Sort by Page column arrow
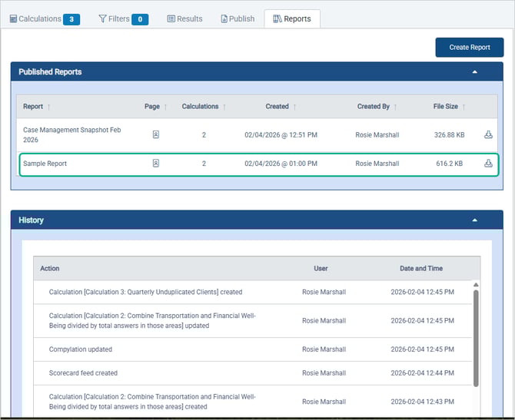This screenshot has height=420, width=515. coord(166,107)
